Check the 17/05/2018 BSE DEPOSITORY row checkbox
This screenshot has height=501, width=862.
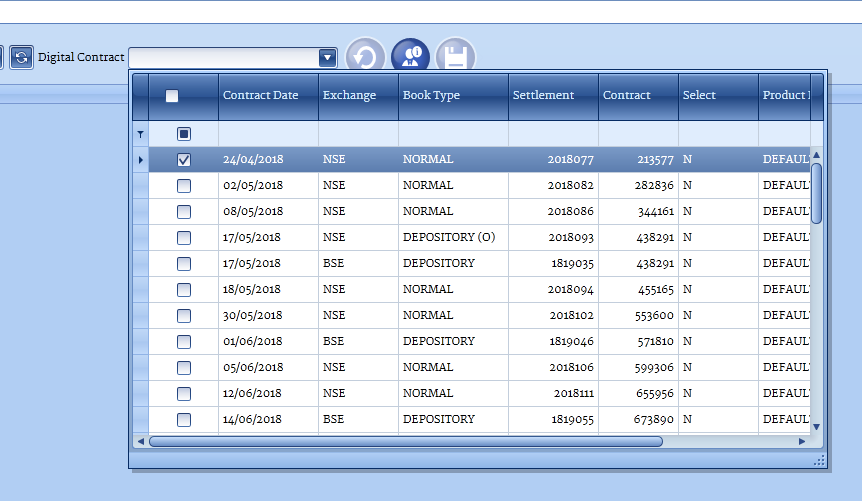[184, 264]
